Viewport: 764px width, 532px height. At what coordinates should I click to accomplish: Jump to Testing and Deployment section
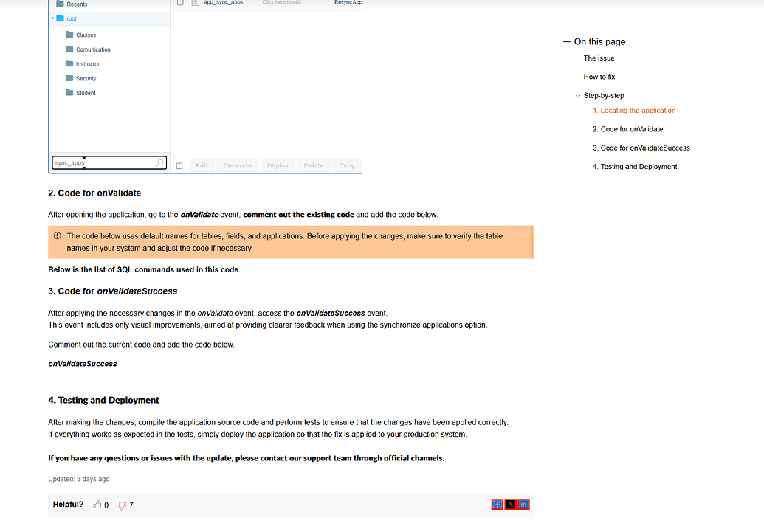[636, 166]
